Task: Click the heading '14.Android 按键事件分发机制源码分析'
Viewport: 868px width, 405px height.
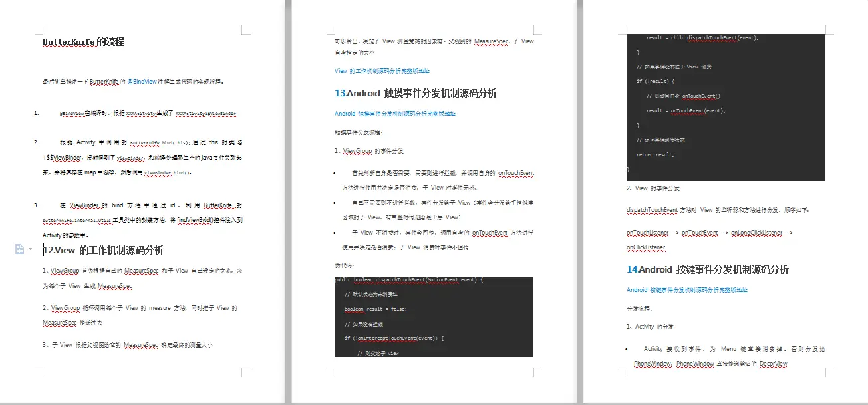Action: coord(708,269)
